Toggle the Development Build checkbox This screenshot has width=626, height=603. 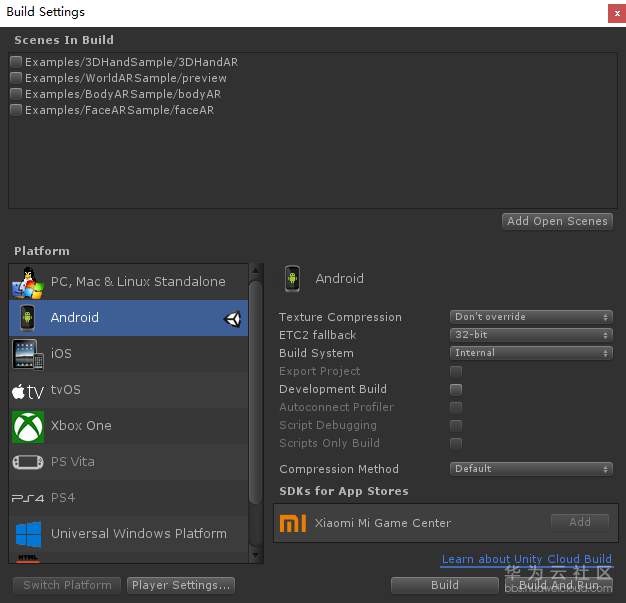456,389
